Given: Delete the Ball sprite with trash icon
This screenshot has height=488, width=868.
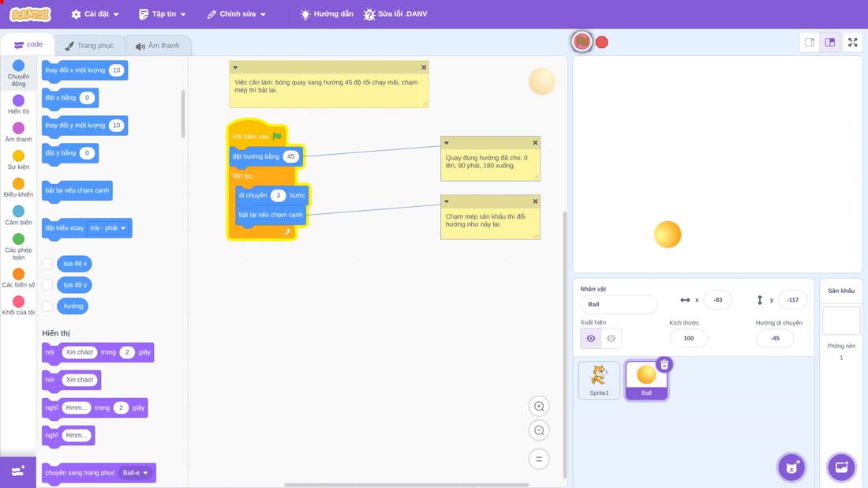Looking at the screenshot, I should click(x=664, y=365).
